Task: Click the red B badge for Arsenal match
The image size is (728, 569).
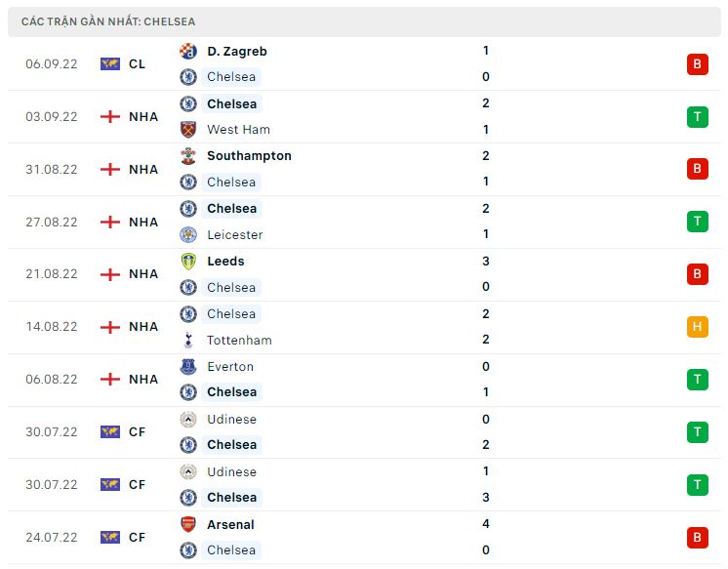Action: [697, 537]
